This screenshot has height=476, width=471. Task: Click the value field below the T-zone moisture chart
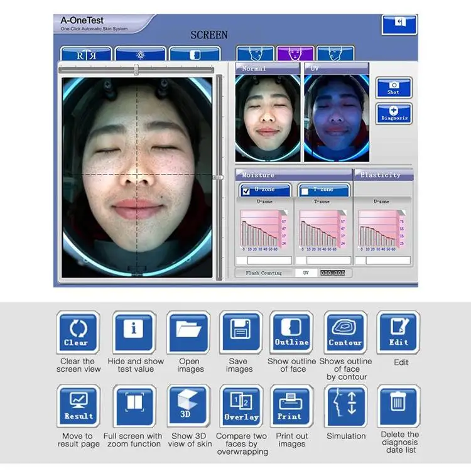pos(328,260)
